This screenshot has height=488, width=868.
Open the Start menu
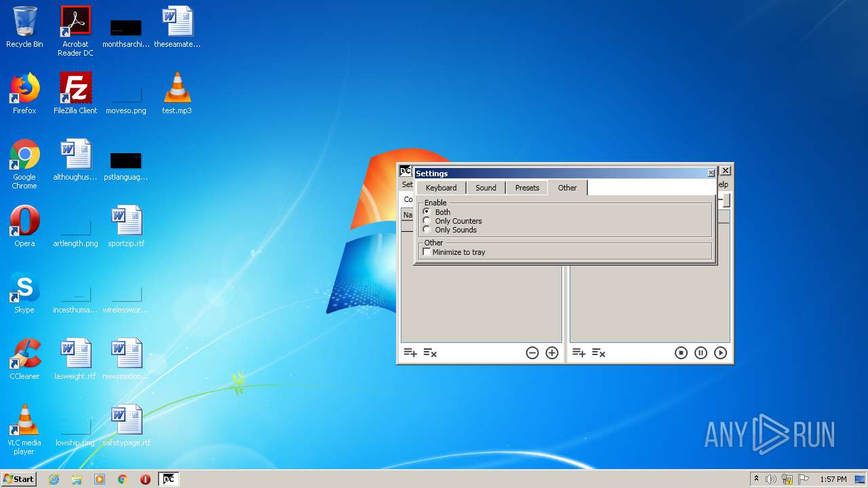point(19,479)
